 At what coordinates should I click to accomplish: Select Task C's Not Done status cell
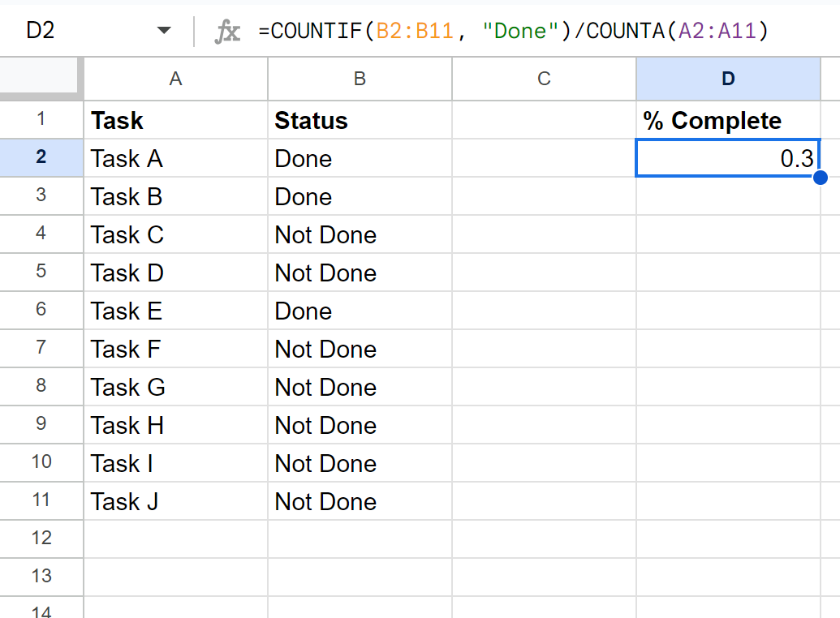tap(360, 234)
